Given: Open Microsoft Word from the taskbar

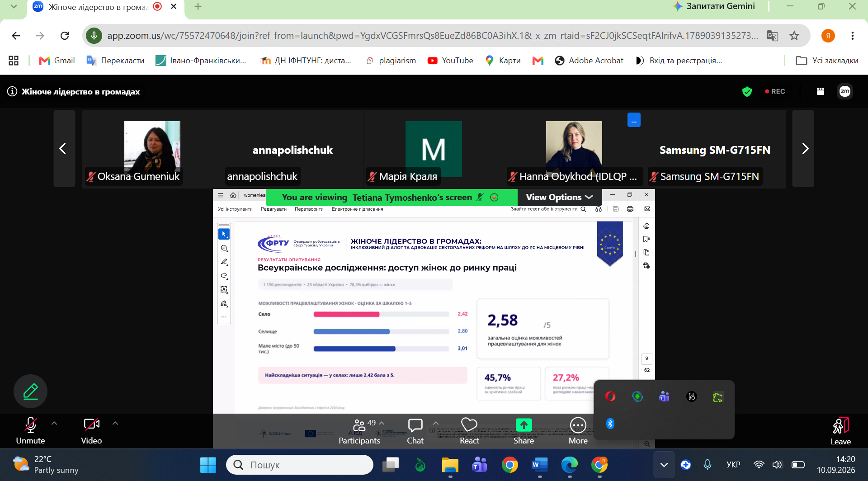Looking at the screenshot, I should 539,465.
